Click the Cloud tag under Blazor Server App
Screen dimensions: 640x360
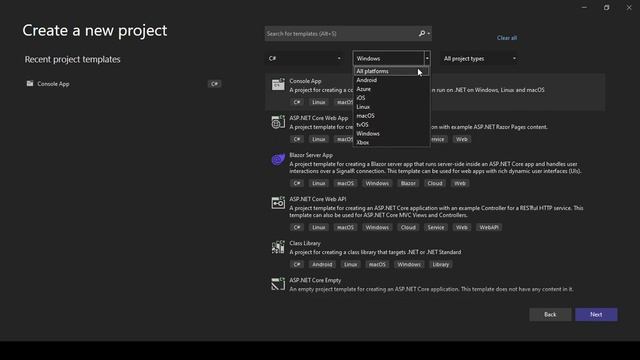[435, 183]
